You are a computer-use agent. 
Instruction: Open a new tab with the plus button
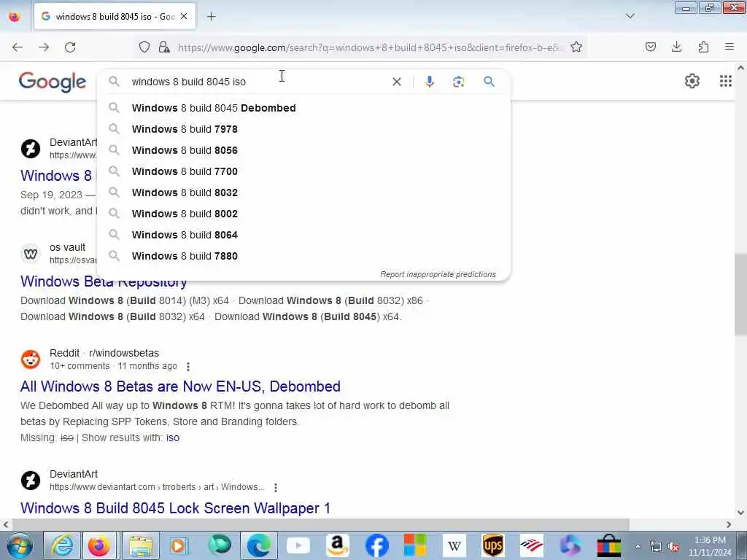(212, 17)
